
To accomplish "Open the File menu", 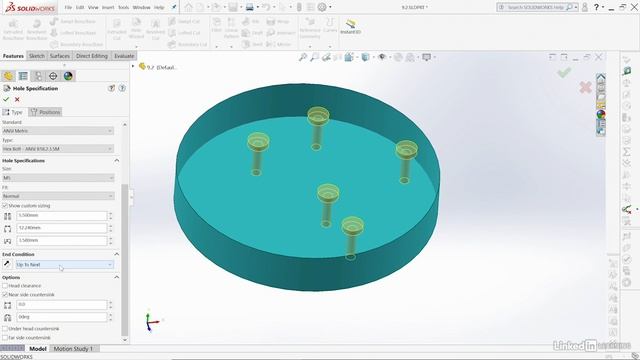I will 68,7.
